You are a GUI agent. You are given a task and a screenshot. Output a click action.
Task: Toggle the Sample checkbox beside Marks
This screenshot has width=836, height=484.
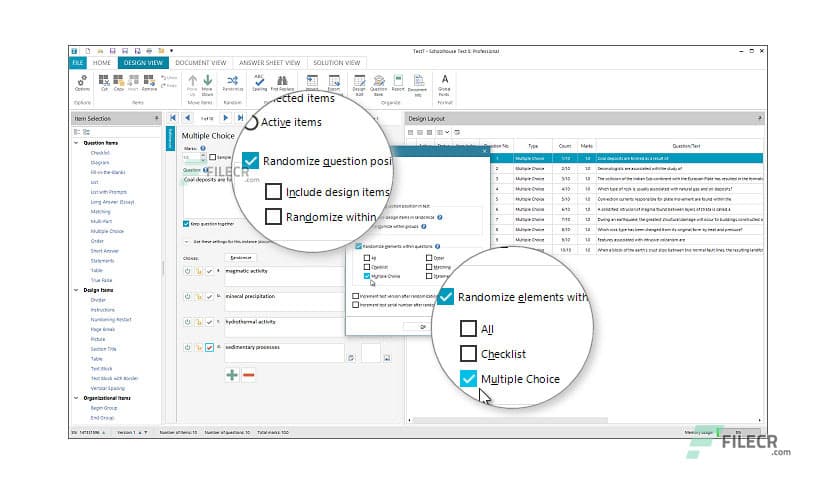pyautogui.click(x=213, y=157)
